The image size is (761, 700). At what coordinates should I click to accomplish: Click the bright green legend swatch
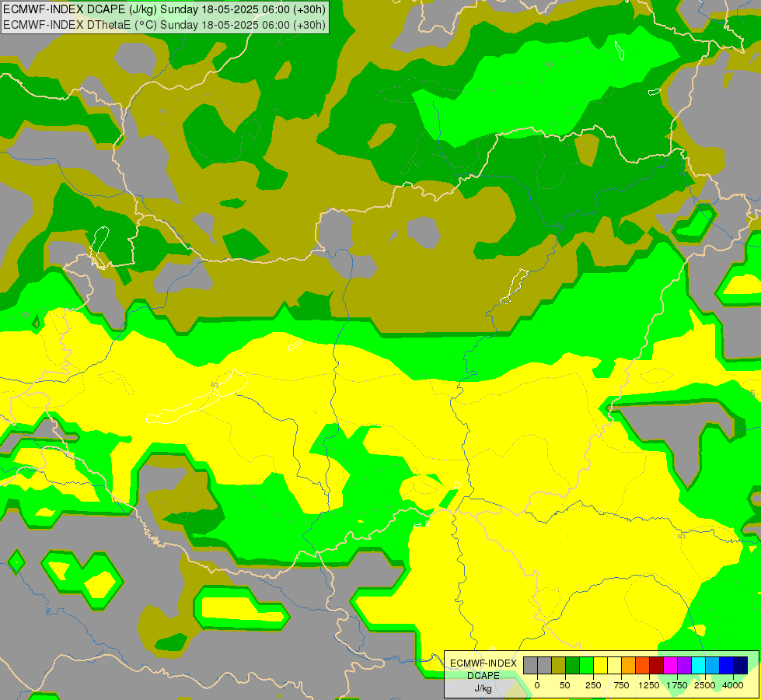[586, 665]
